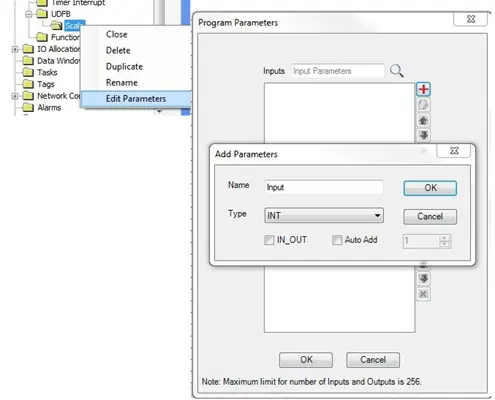This screenshot has height=400, width=495.
Task: Choose Edit Parameters from the context menu
Action: tap(136, 99)
